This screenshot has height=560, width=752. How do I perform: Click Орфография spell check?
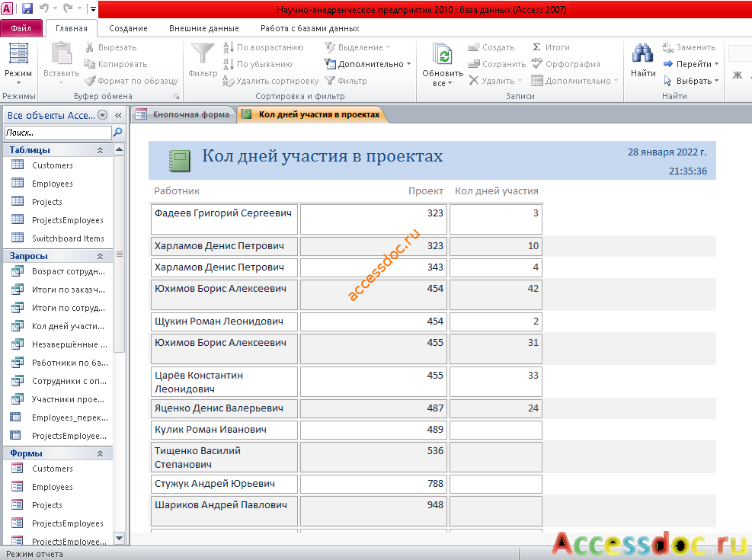point(565,64)
